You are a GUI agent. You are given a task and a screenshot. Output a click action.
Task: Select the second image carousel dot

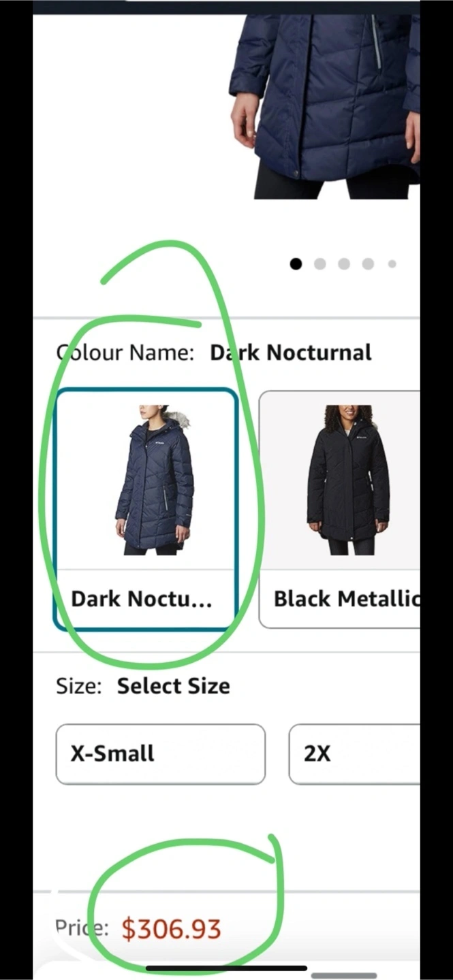(320, 263)
